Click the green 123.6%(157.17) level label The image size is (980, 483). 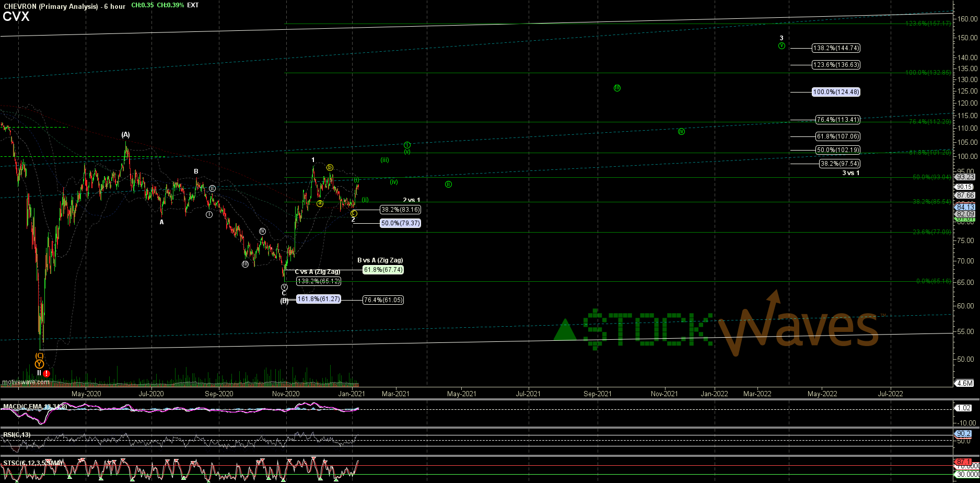(x=928, y=24)
